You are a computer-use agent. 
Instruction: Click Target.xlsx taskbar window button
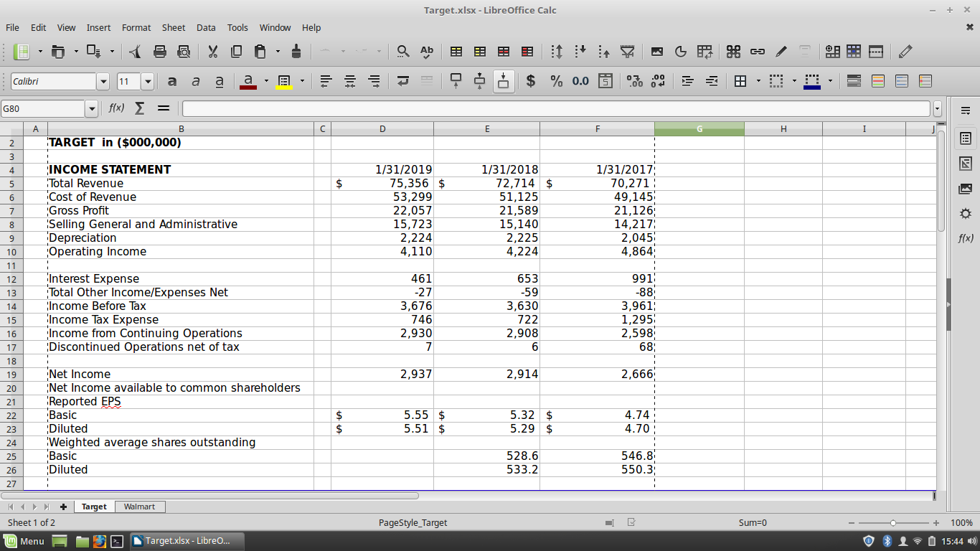187,541
